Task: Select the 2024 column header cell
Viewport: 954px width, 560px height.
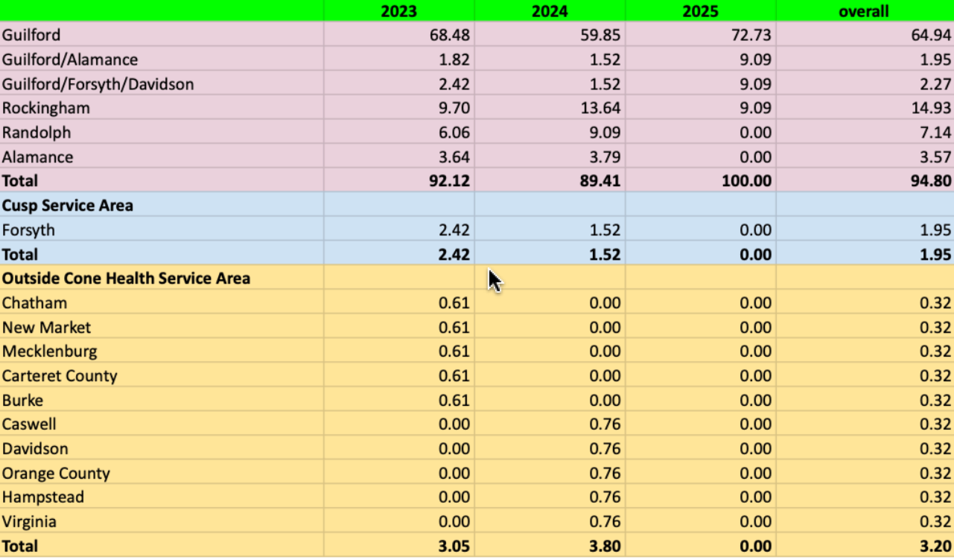Action: [550, 11]
